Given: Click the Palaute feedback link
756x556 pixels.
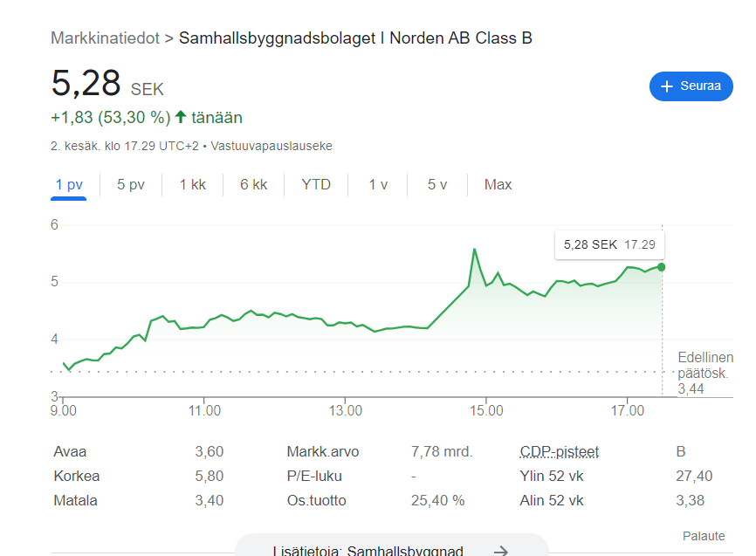Looking at the screenshot, I should (x=703, y=535).
